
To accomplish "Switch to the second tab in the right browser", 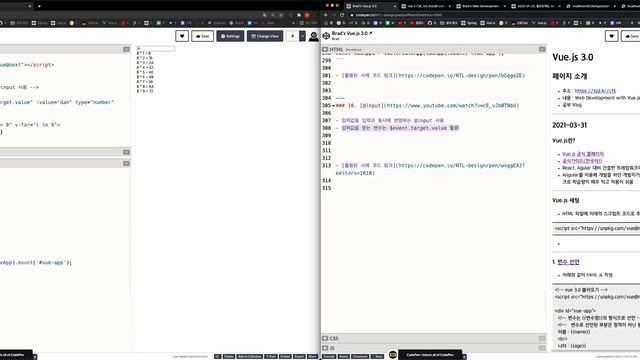I will coord(425,6).
